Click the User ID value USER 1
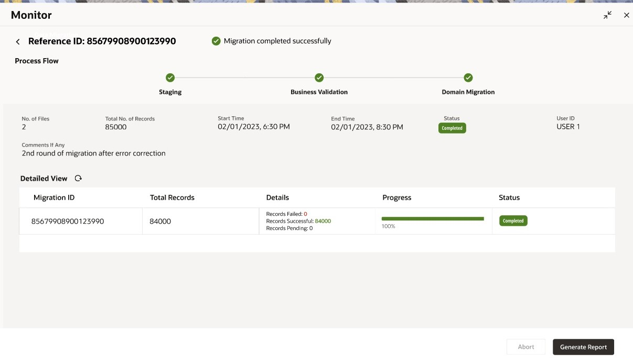 click(568, 127)
